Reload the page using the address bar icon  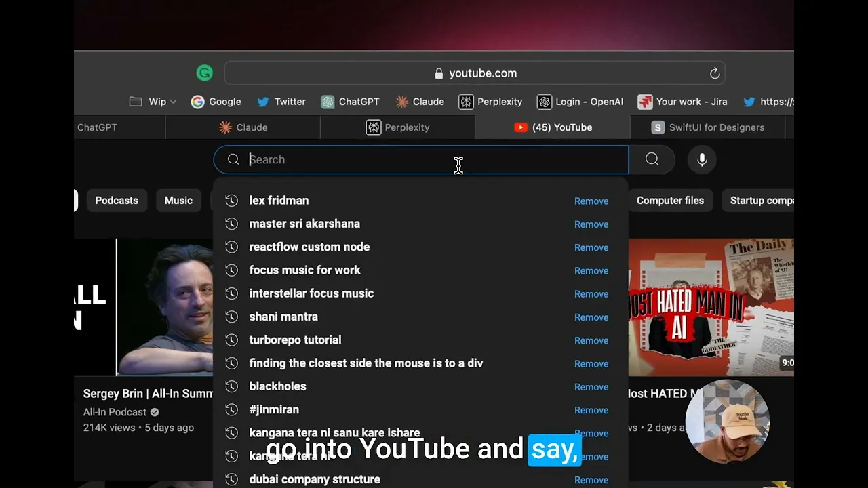tap(714, 73)
